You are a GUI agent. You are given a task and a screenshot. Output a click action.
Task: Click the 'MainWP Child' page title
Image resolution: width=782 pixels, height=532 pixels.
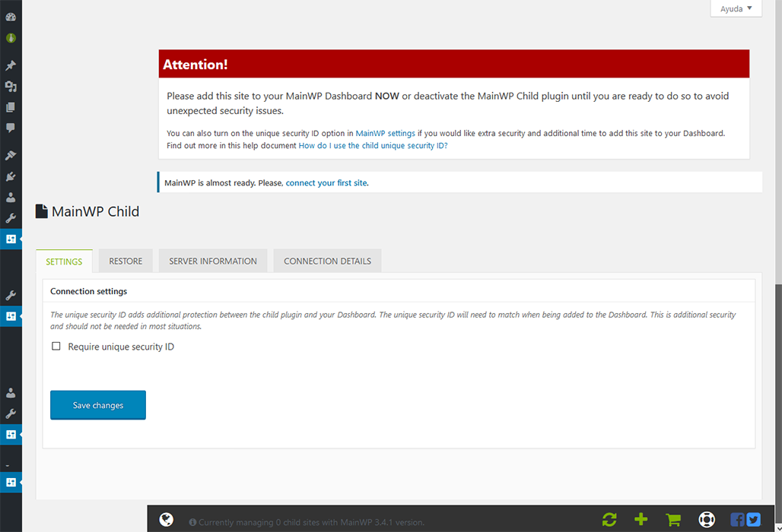(x=96, y=211)
